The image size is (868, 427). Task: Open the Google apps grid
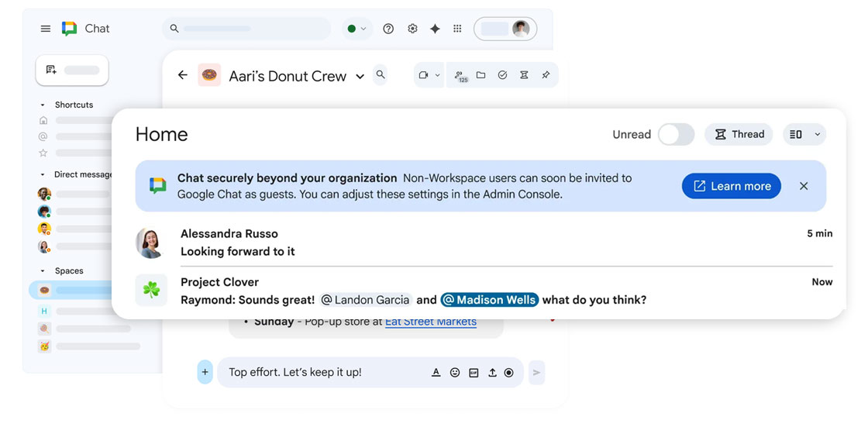click(x=457, y=29)
